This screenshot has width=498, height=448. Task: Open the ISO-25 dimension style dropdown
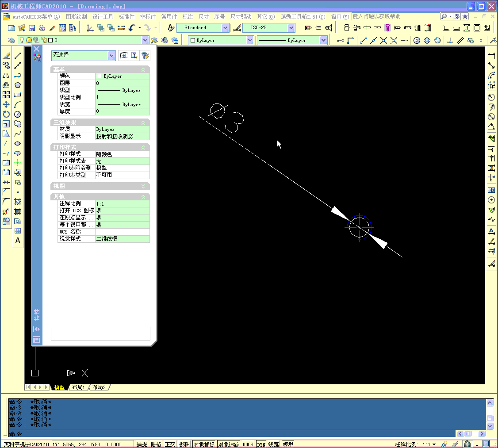click(291, 28)
